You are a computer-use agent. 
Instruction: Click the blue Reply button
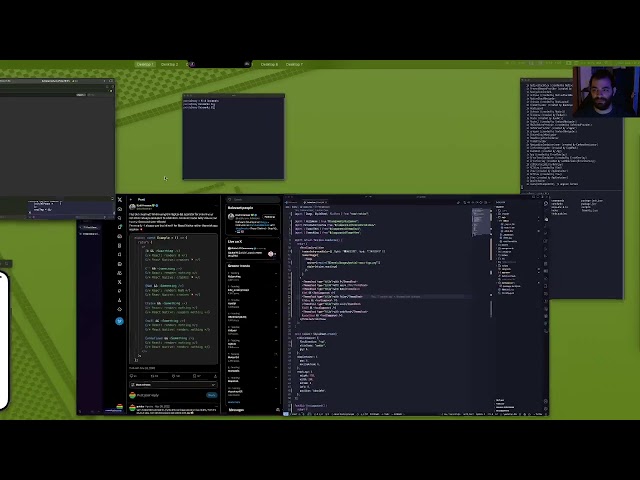pyautogui.click(x=211, y=395)
